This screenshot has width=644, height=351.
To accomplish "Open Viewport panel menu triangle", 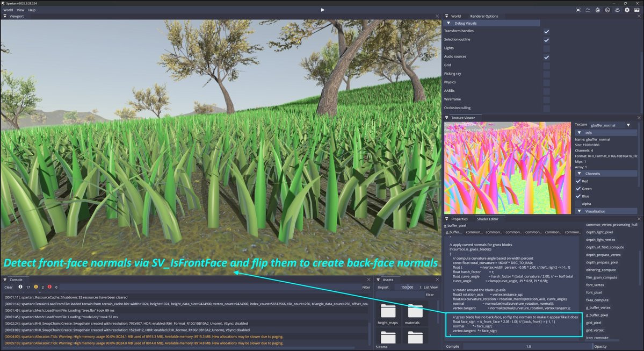I will 5,16.
